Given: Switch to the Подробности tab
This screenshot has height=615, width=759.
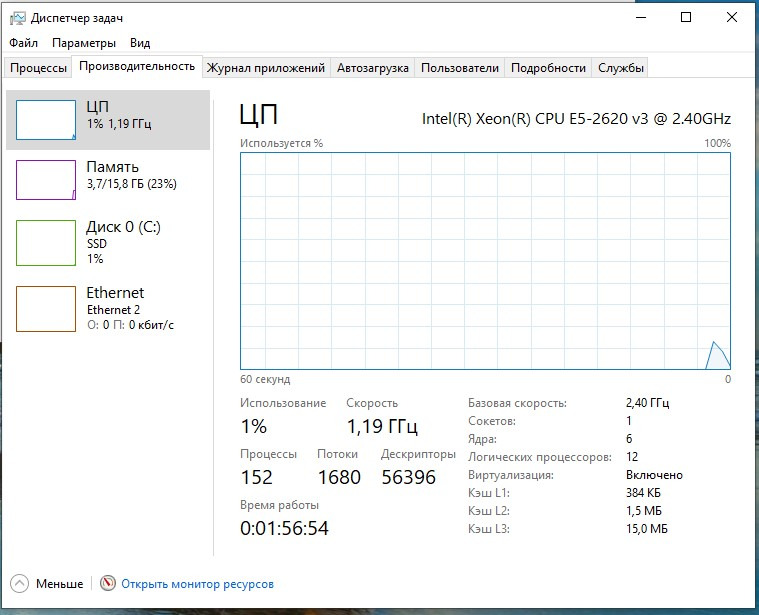Looking at the screenshot, I should coord(548,68).
